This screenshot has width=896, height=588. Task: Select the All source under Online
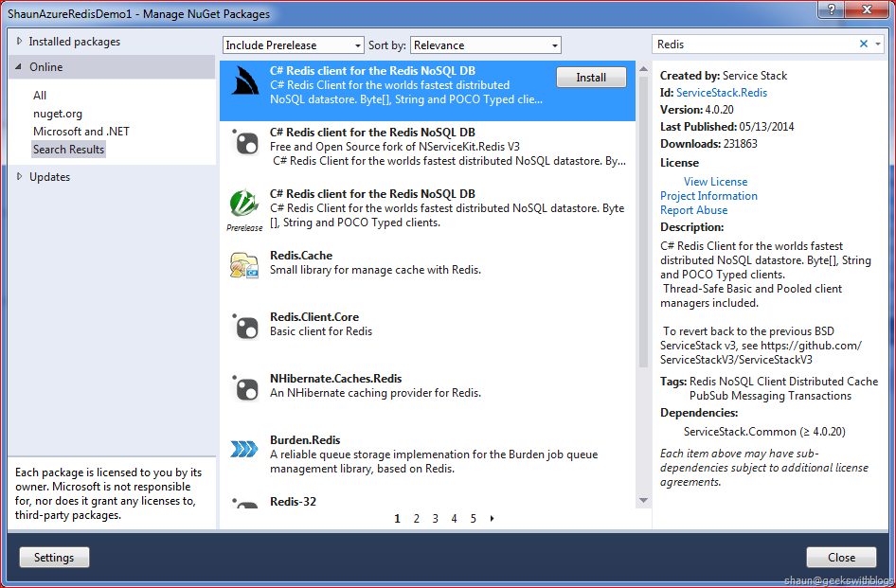click(40, 96)
